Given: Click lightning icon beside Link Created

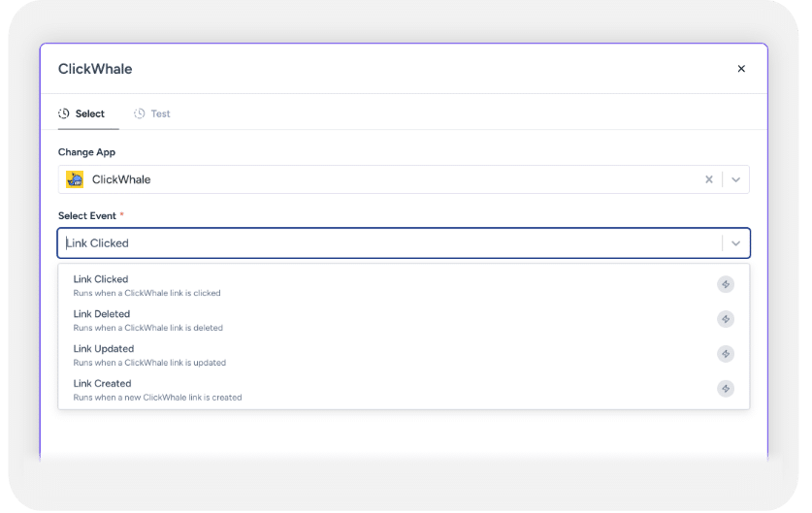Looking at the screenshot, I should pyautogui.click(x=726, y=388).
